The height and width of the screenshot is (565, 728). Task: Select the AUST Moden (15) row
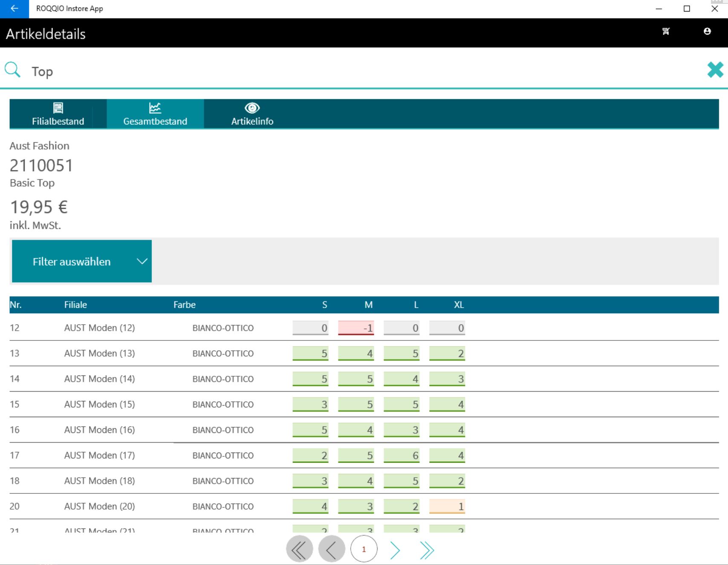coord(99,404)
